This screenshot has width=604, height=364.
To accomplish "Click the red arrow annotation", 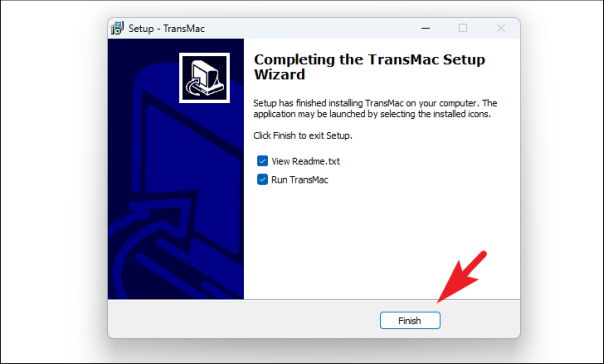I will tap(462, 277).
